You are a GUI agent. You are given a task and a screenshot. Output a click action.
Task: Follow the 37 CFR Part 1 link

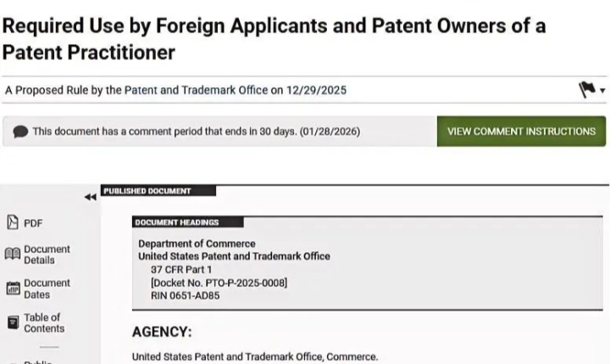point(180,269)
